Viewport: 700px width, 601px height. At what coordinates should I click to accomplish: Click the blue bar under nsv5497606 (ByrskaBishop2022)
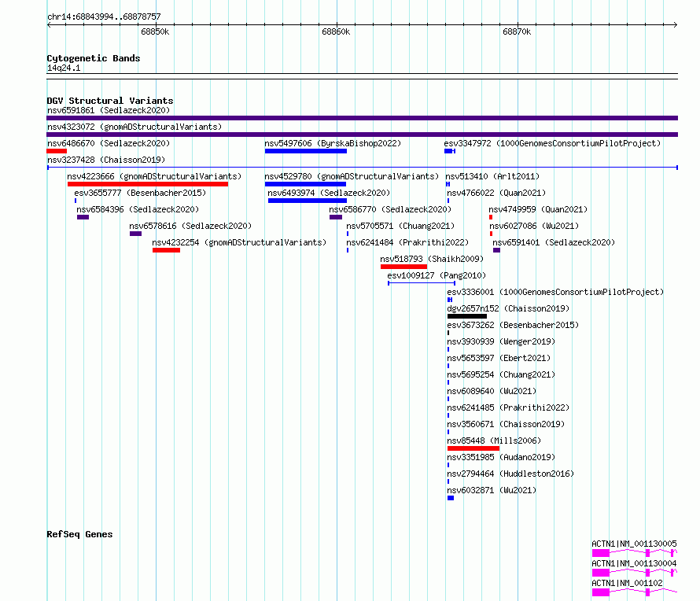306,151
